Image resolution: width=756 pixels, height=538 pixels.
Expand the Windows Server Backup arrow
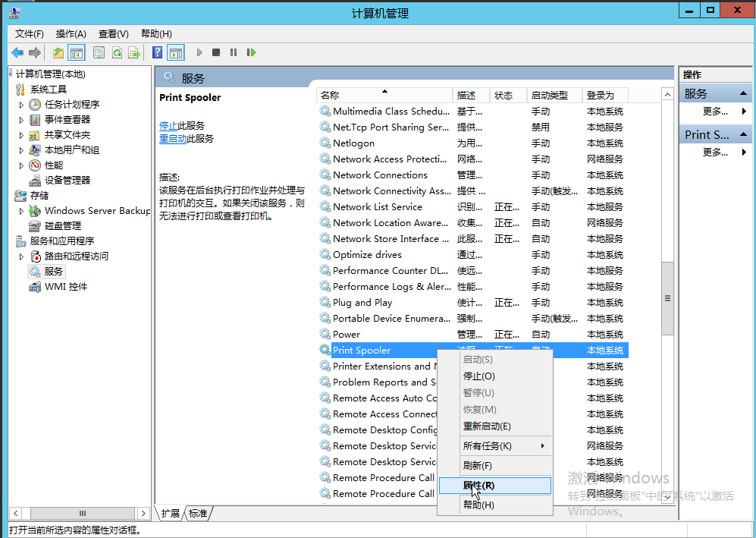tap(21, 212)
